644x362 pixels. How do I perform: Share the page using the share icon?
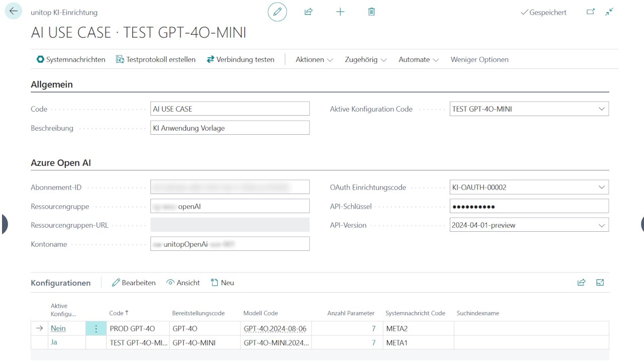pyautogui.click(x=308, y=12)
